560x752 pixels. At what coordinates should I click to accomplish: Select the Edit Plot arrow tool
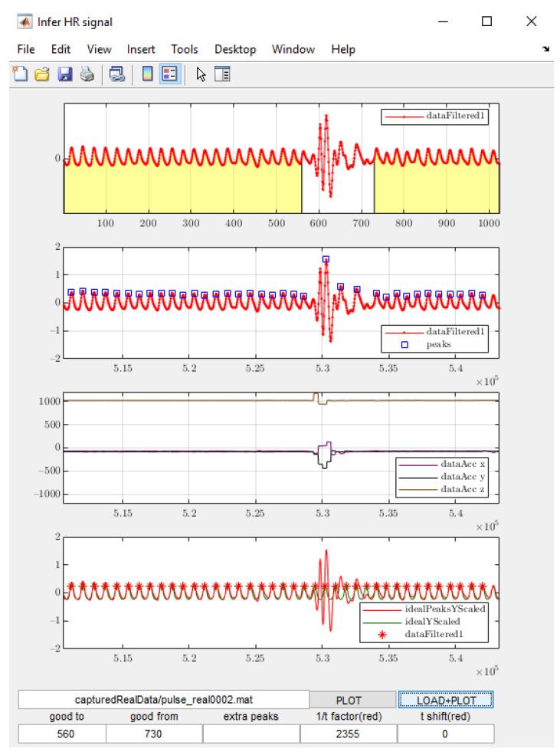201,74
